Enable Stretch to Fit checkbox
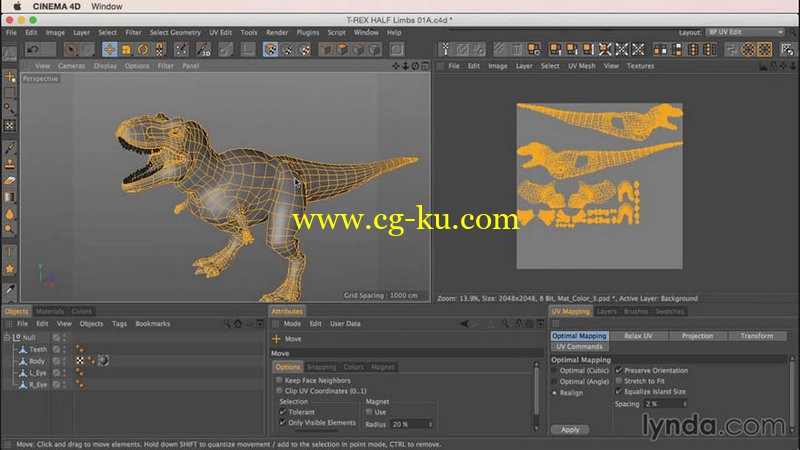This screenshot has width=800, height=450. pyautogui.click(x=619, y=381)
